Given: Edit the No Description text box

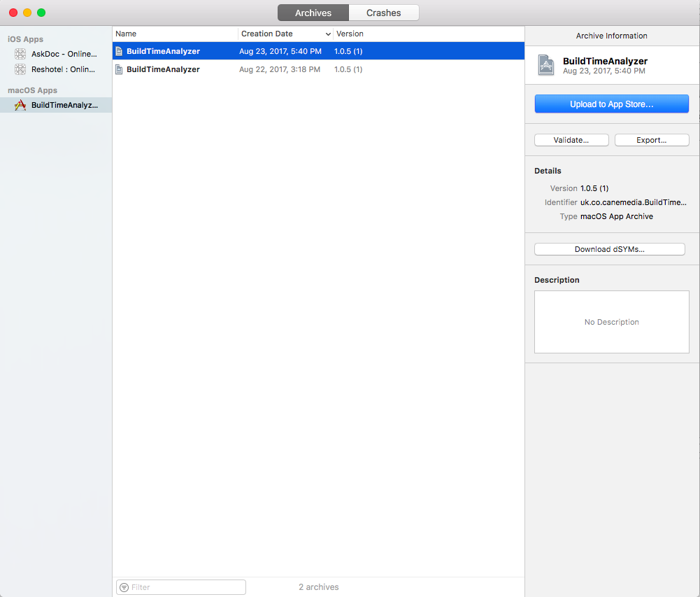Looking at the screenshot, I should pyautogui.click(x=611, y=322).
